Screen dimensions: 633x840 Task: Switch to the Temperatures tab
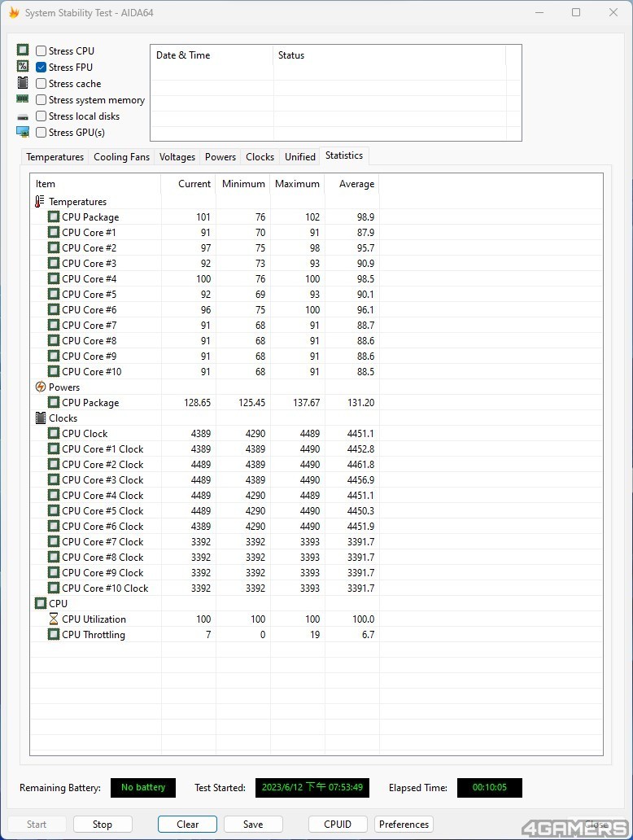[x=55, y=156]
